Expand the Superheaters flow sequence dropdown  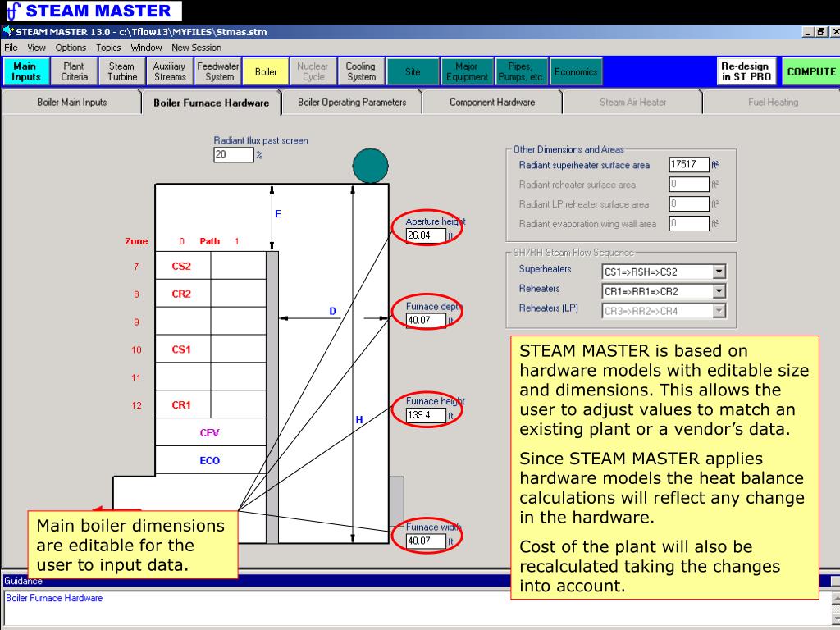(x=719, y=272)
